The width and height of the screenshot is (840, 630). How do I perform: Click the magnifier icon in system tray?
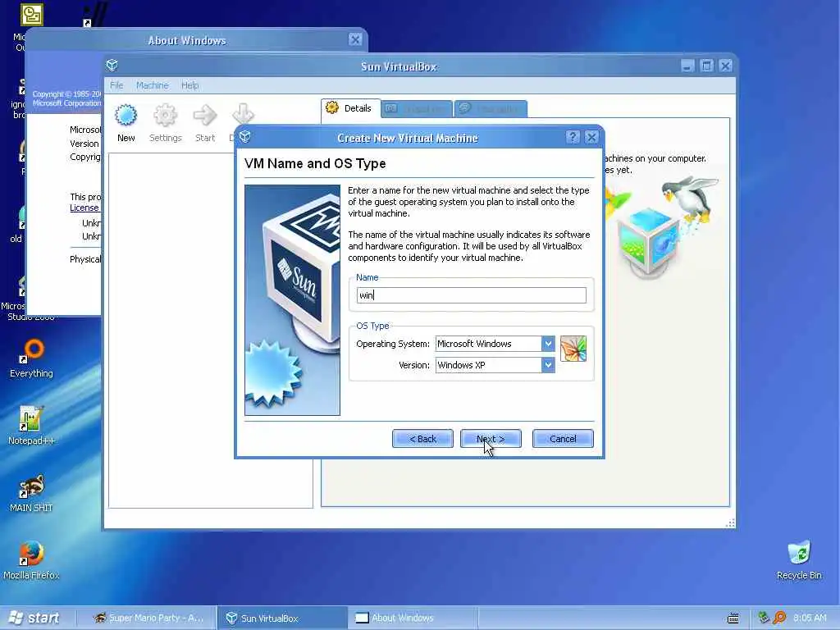[779, 618]
